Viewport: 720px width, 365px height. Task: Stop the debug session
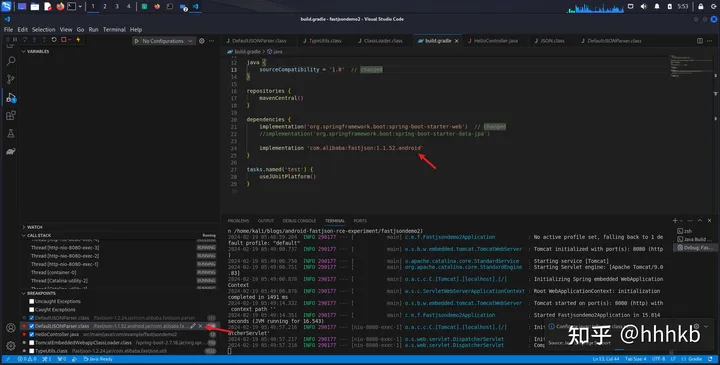64,40
